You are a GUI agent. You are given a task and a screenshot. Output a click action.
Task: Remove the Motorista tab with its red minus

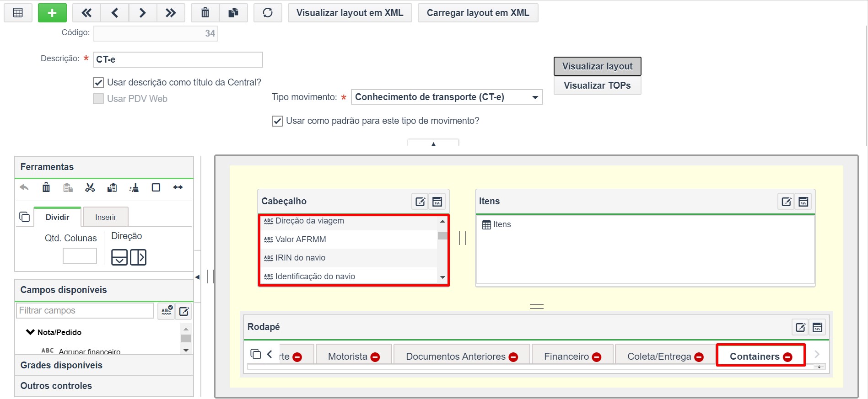375,357
